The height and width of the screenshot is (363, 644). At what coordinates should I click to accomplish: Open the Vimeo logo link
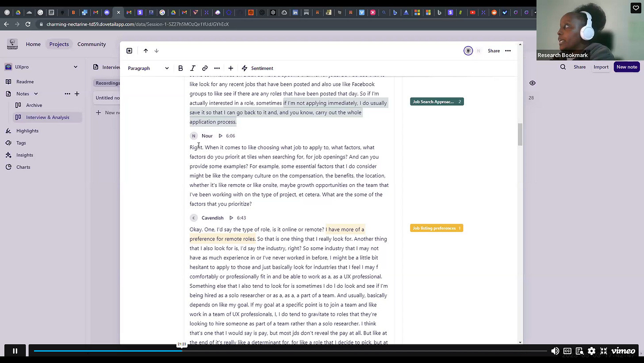coord(623,351)
